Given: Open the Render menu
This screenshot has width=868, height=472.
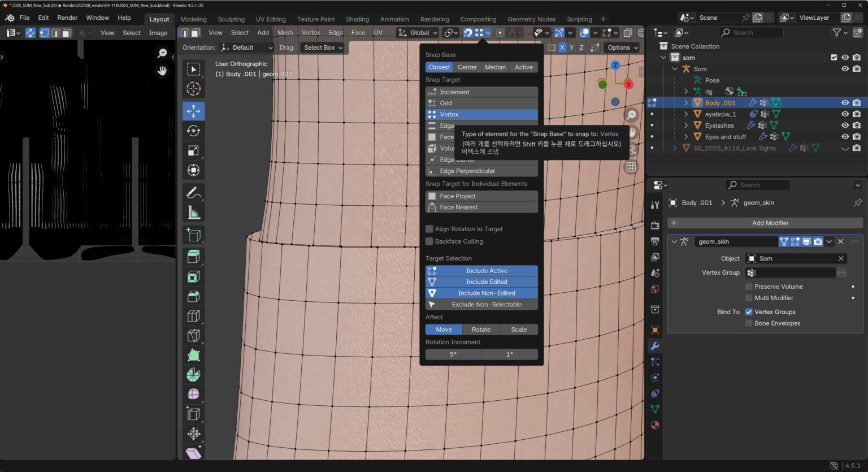Looking at the screenshot, I should [x=67, y=18].
